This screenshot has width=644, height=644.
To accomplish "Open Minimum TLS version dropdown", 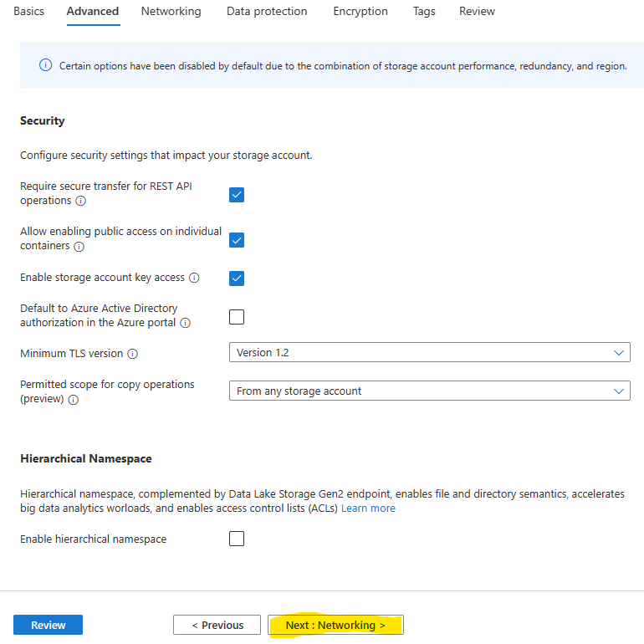I will pyautogui.click(x=430, y=352).
